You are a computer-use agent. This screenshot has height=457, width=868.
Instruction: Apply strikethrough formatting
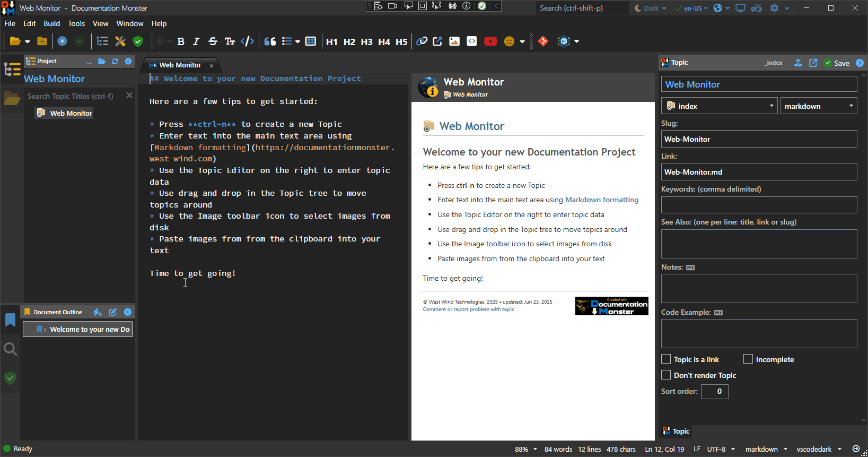[213, 41]
